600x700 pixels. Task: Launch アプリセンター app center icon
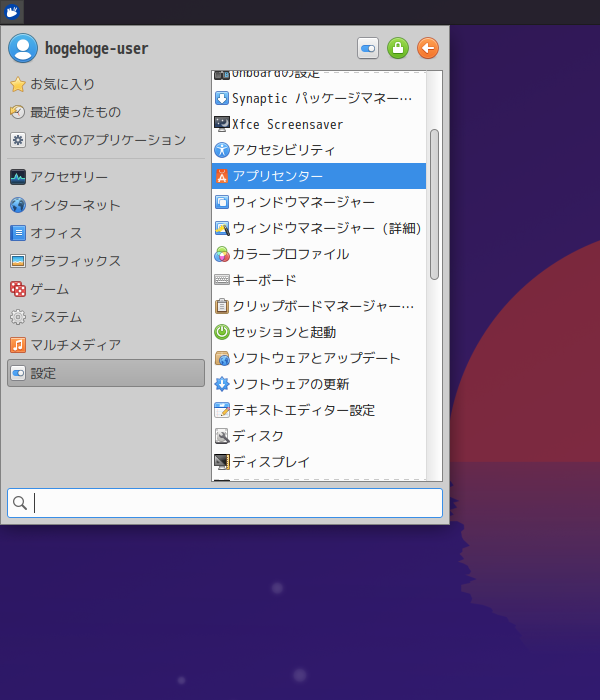point(222,176)
